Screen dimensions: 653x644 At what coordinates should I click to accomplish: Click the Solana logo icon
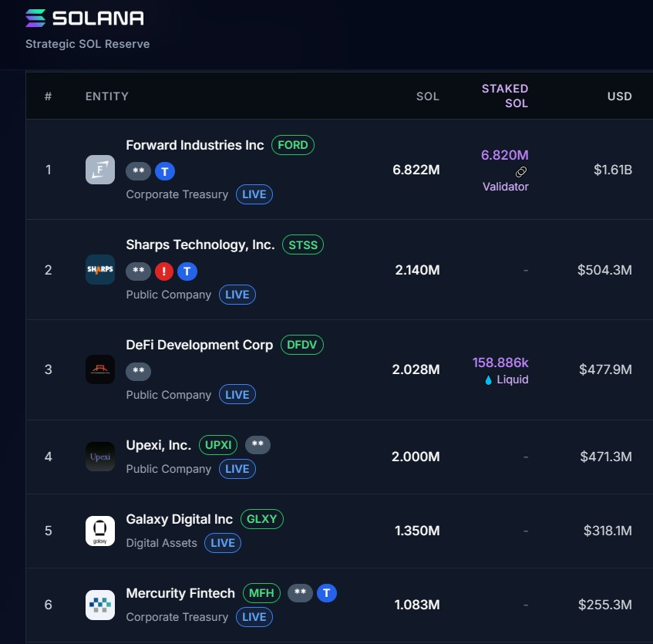[x=36, y=18]
